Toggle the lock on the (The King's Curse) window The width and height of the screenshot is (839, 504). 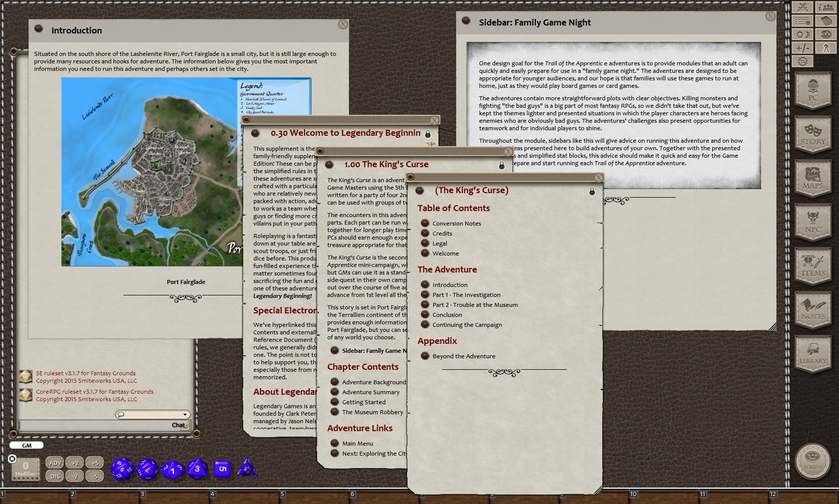pos(592,192)
